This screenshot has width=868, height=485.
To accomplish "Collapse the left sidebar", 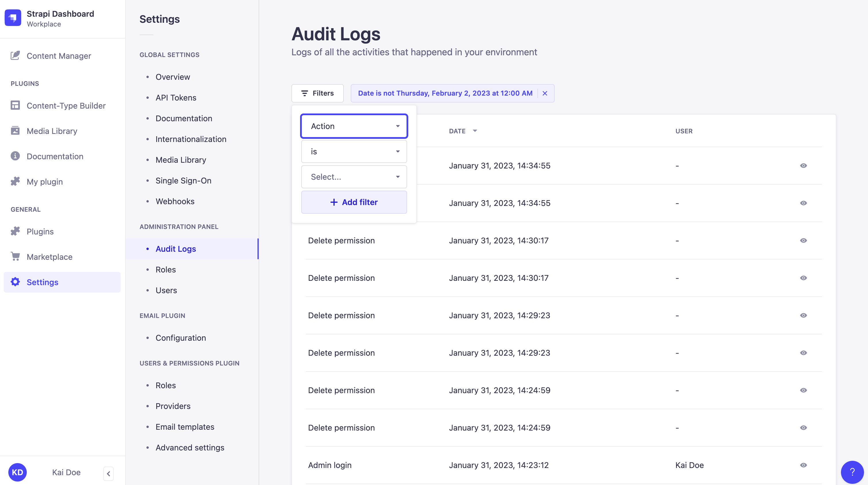I will point(108,473).
